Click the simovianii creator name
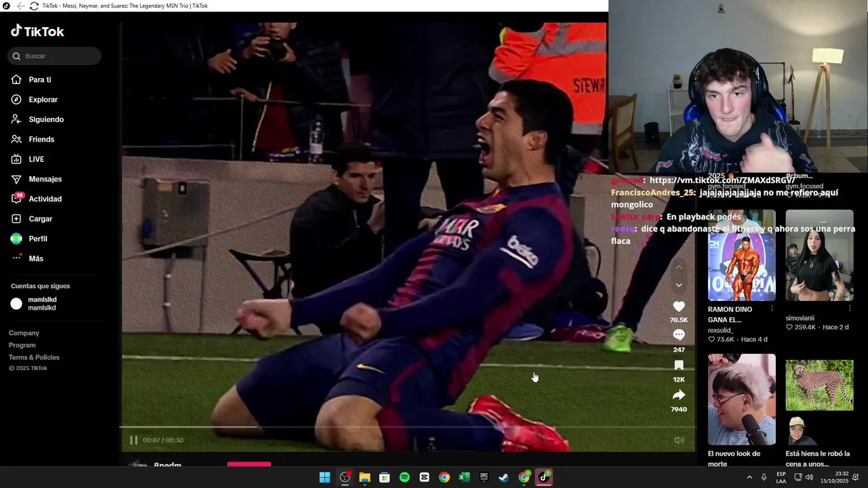 (800, 318)
